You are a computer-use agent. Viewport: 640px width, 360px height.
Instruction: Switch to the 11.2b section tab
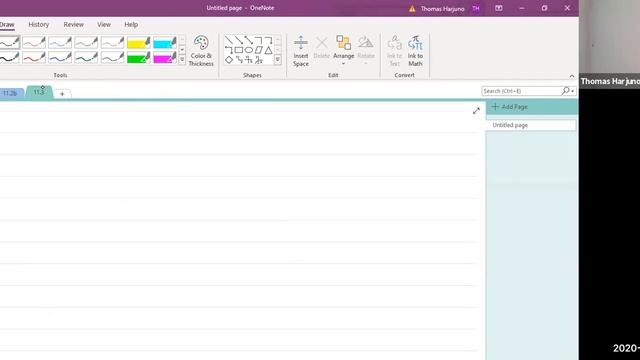pos(10,93)
